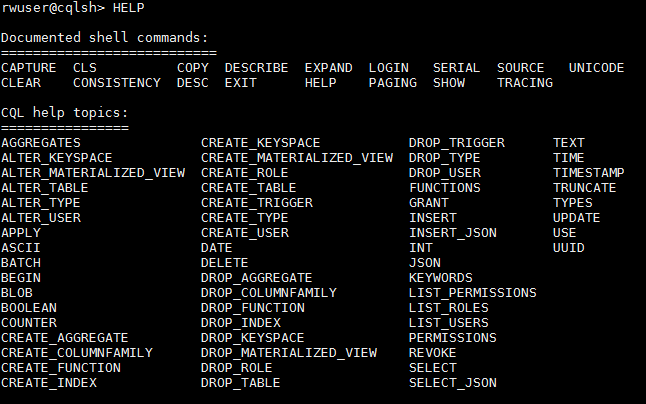This screenshot has height=404, width=646.
Task: Click the DESCRIBE shell command
Action: (256, 68)
